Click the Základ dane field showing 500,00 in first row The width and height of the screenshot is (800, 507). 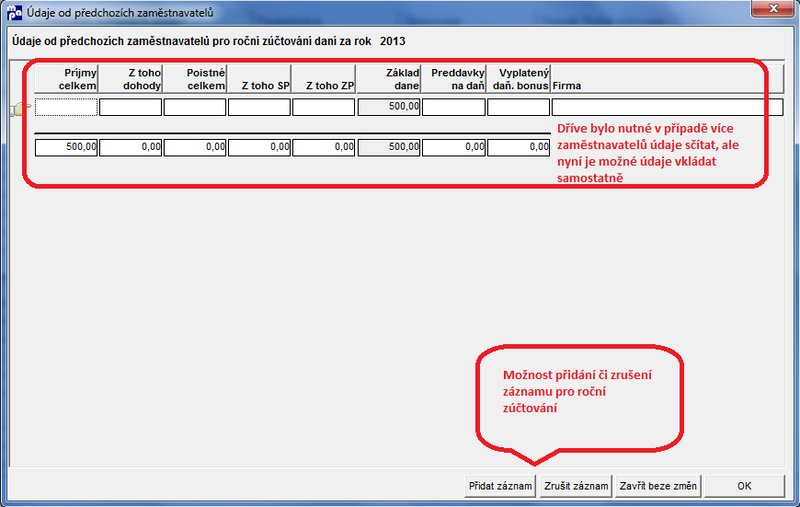click(x=389, y=107)
